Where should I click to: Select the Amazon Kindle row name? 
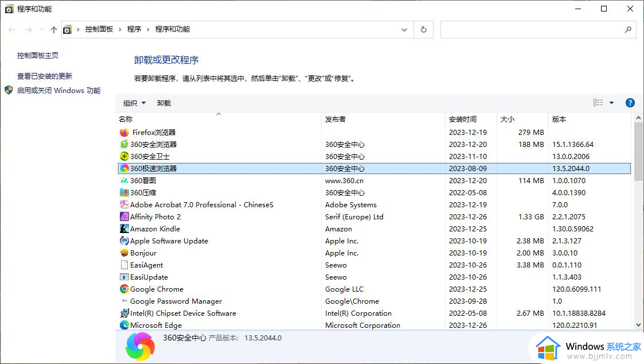155,229
